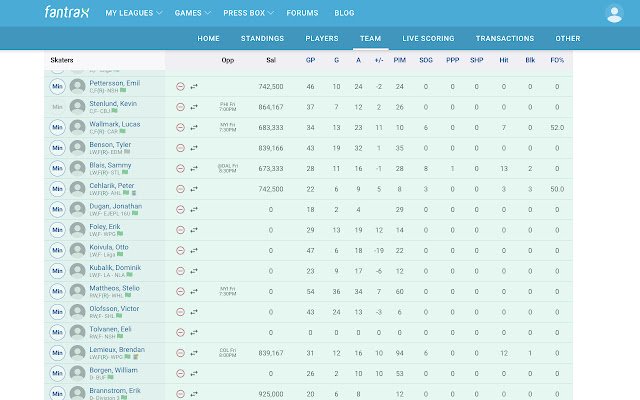Click drop icon for Lemieux, Brendan

pos(180,353)
